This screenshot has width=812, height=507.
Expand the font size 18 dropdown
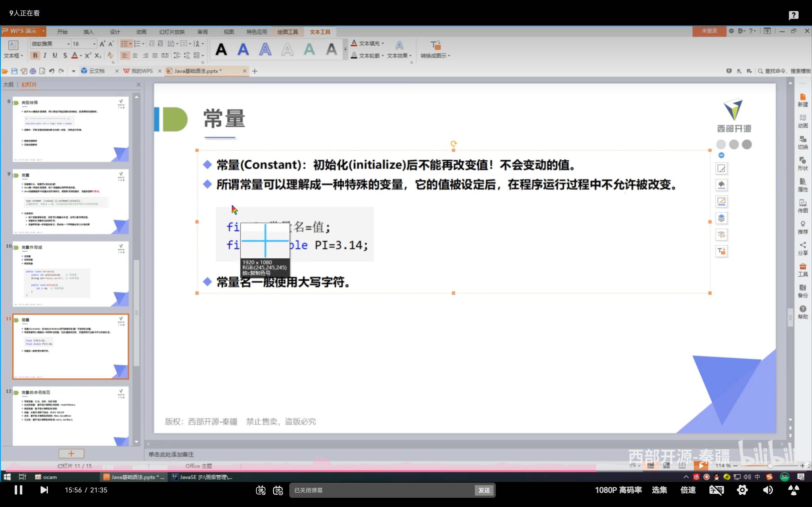[x=94, y=44]
